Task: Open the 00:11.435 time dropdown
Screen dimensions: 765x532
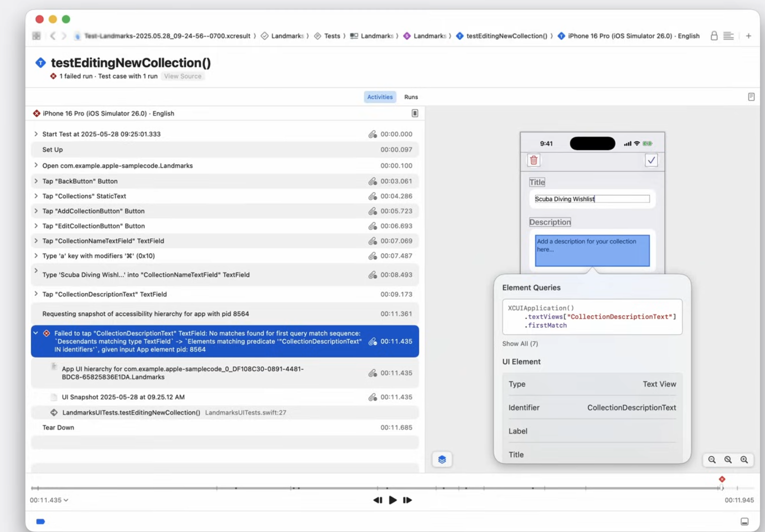Action: (49, 500)
